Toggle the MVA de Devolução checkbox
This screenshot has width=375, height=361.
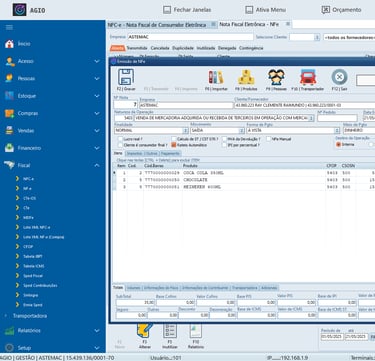pos(224,139)
